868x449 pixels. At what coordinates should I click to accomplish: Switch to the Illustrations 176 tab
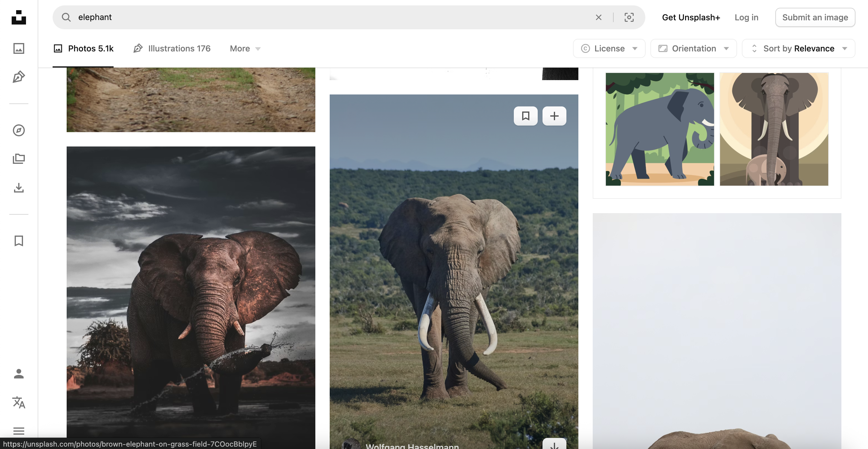coord(172,48)
